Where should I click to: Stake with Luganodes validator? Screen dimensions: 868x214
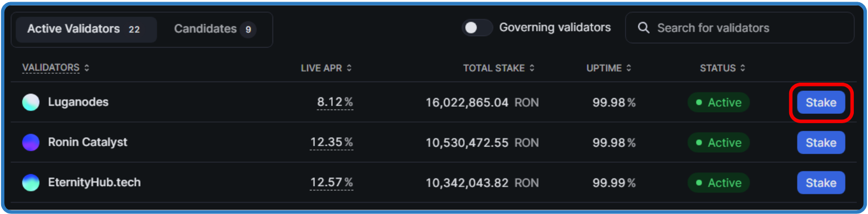point(821,102)
